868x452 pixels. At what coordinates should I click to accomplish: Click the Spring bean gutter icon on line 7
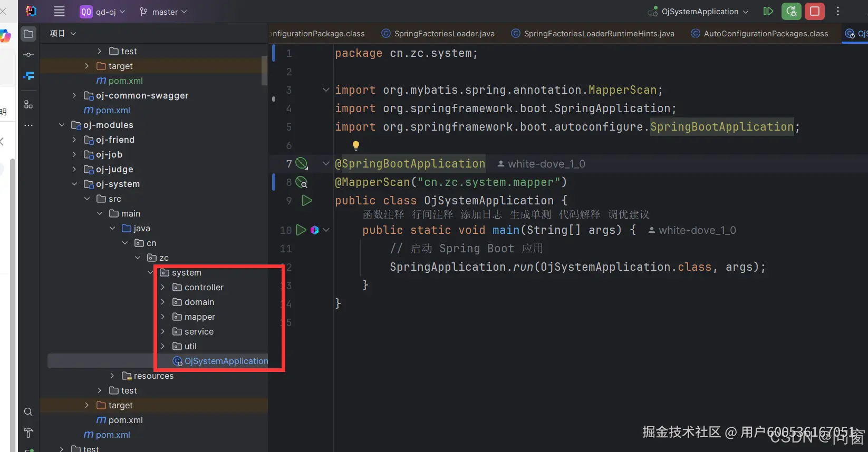(x=302, y=163)
